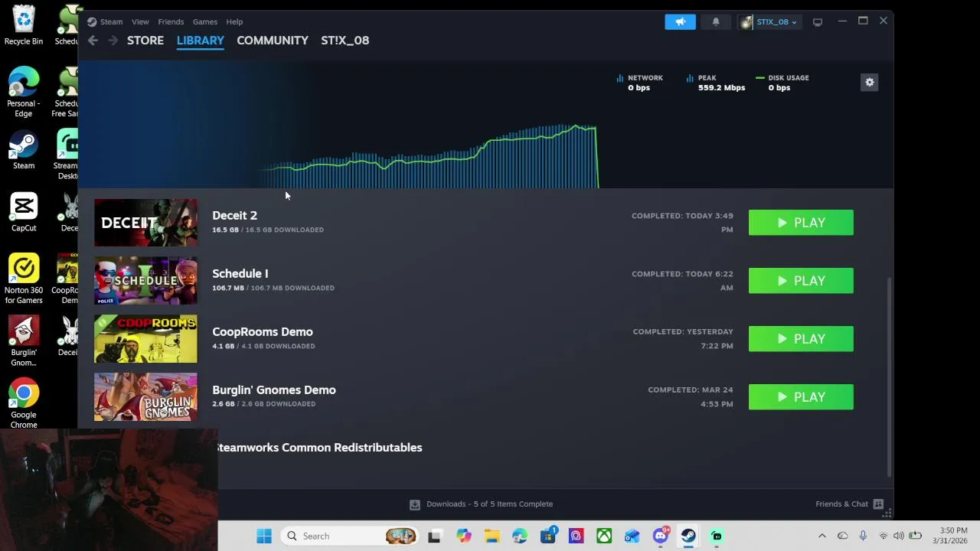Click the taskbar Search box
Image resolution: width=980 pixels, height=551 pixels.
[x=350, y=536]
